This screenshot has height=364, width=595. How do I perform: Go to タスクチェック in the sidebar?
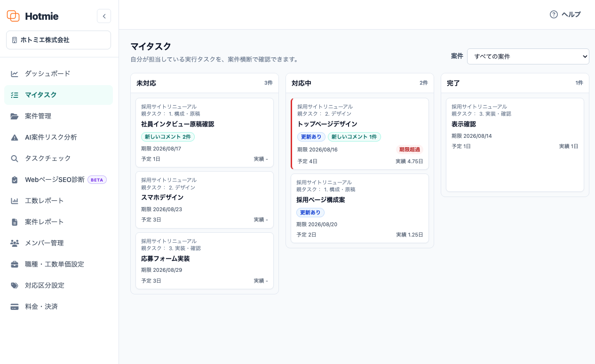coord(58,158)
